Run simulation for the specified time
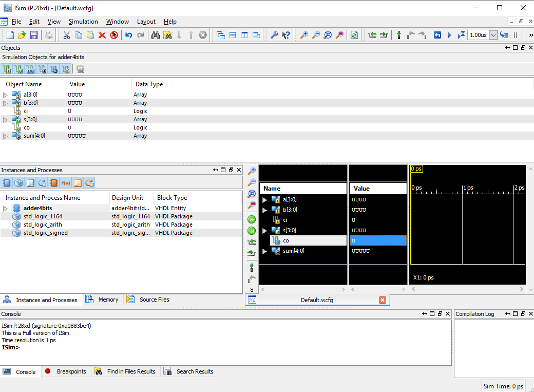Image resolution: width=534 pixels, height=392 pixels. pyautogui.click(x=461, y=35)
